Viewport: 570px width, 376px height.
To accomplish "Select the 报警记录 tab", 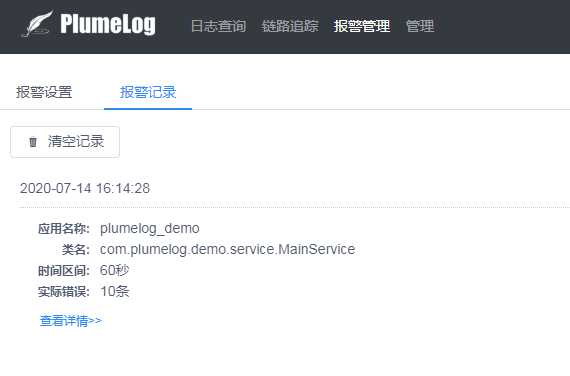I will point(148,92).
